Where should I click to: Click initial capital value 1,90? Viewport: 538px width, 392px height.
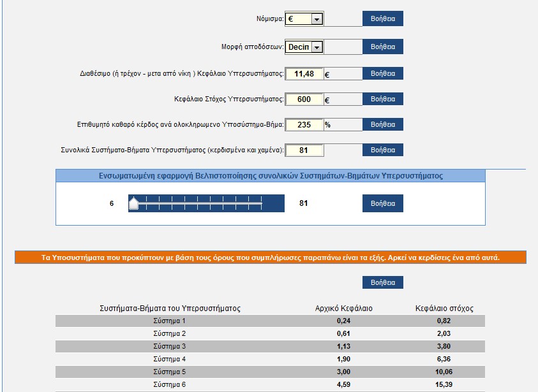coord(343,359)
